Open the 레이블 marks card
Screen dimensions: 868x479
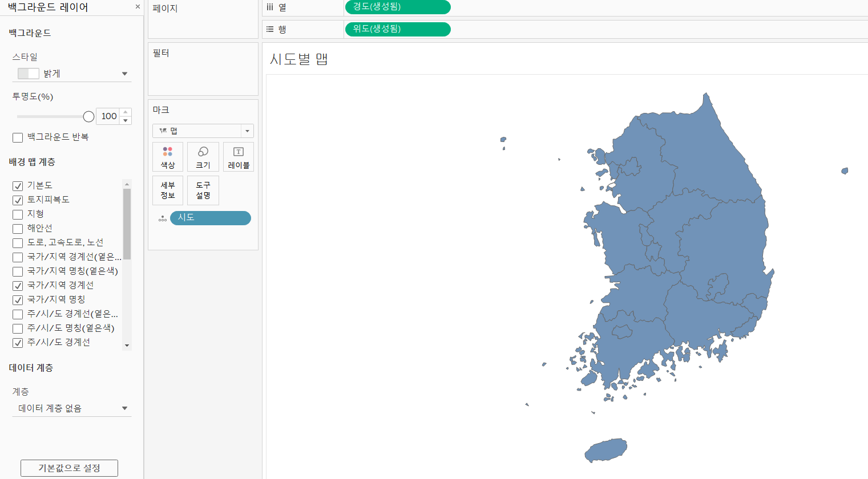tap(239, 157)
